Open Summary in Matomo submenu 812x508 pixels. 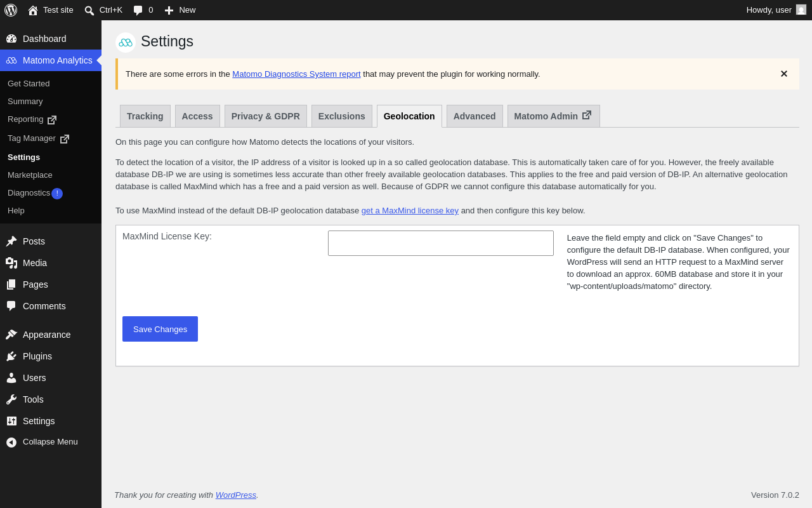click(x=25, y=102)
